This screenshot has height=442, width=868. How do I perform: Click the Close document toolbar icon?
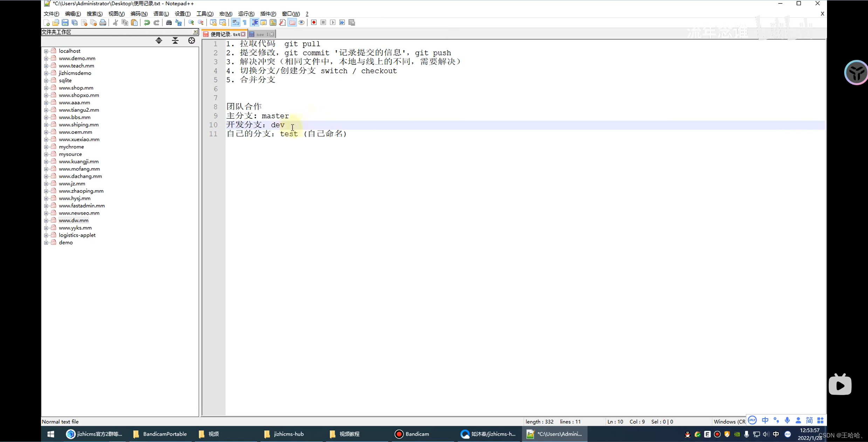(84, 22)
